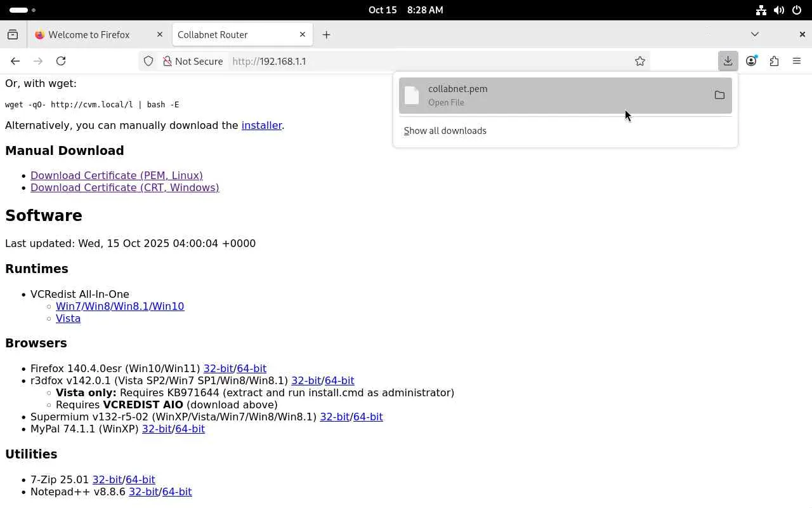Click the Runtimes heading
The height and width of the screenshot is (508, 812).
click(x=37, y=269)
